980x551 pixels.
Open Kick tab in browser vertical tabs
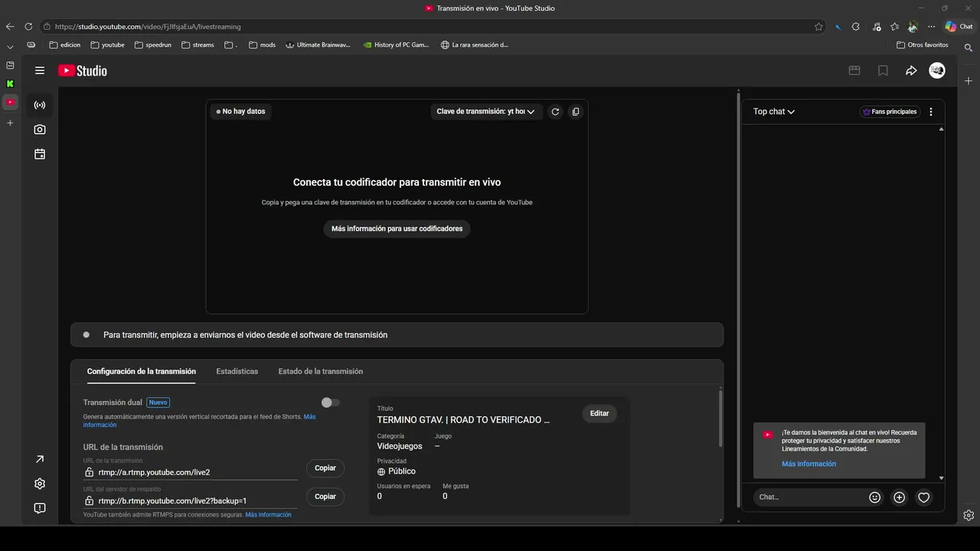tap(10, 83)
